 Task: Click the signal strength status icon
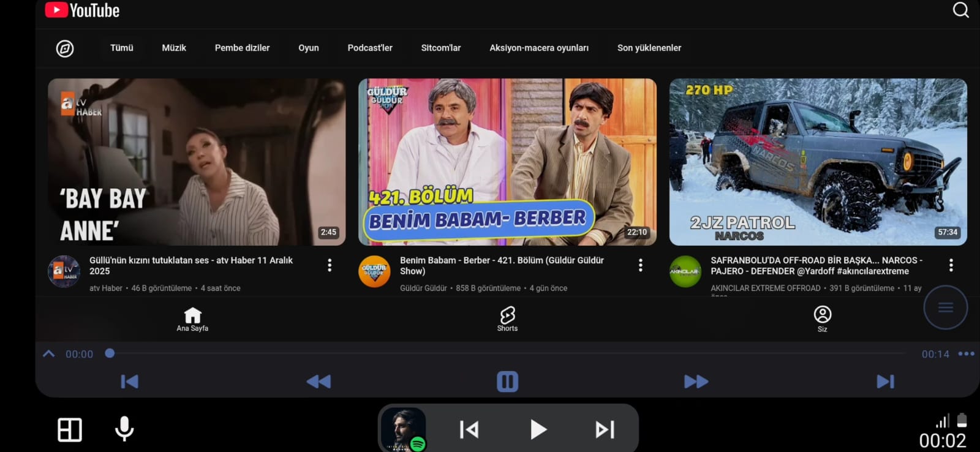click(x=943, y=421)
